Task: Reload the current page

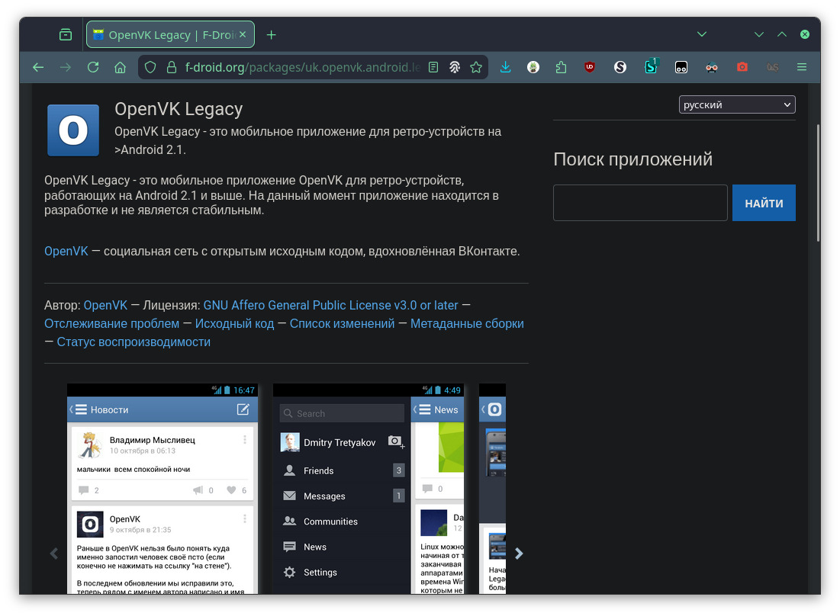Action: click(x=93, y=67)
